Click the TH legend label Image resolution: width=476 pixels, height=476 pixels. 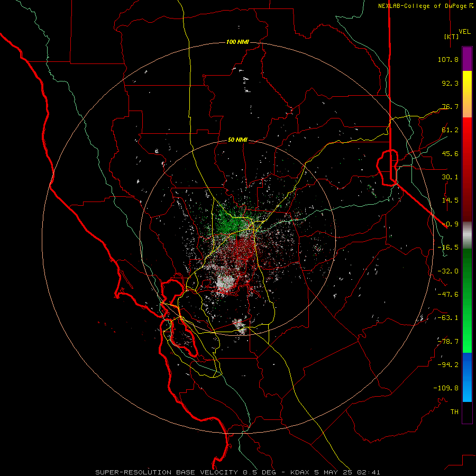coord(454,412)
